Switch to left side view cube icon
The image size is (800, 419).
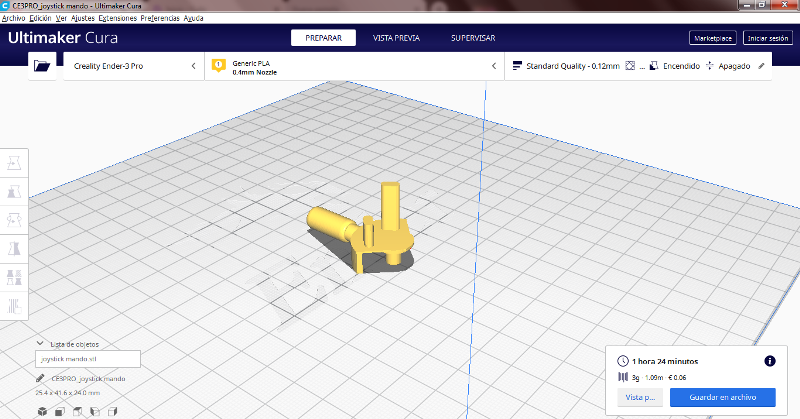click(95, 411)
